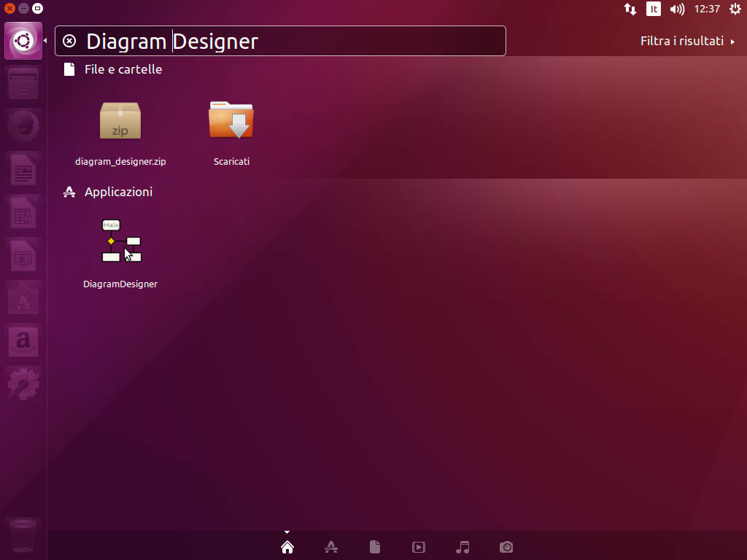Clear the search with the X icon
This screenshot has width=747, height=560.
pos(69,41)
